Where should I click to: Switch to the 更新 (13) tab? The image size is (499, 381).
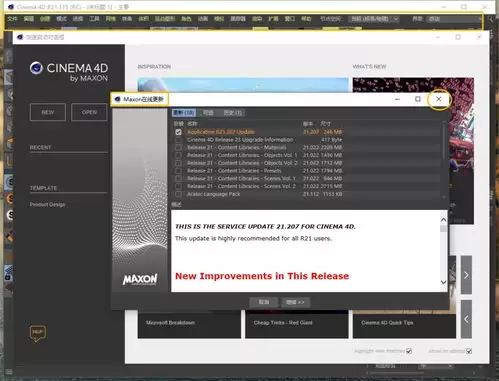pos(184,113)
